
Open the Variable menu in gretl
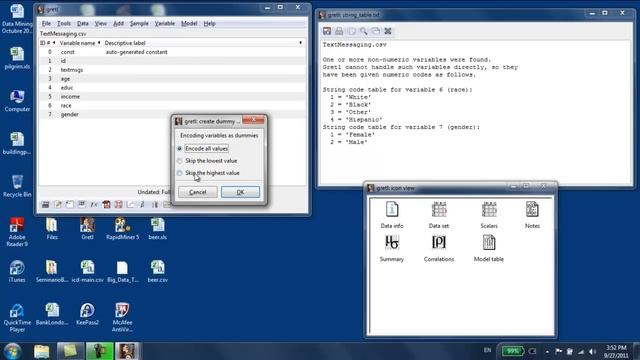click(x=164, y=24)
